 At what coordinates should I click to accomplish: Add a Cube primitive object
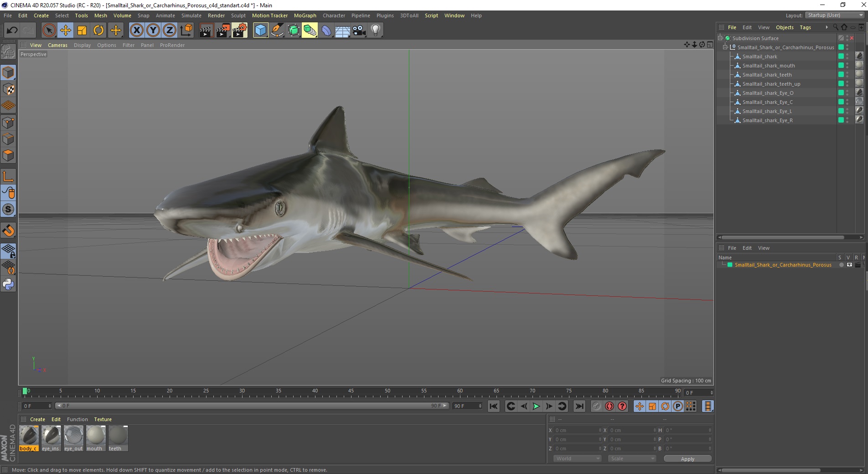(x=260, y=31)
